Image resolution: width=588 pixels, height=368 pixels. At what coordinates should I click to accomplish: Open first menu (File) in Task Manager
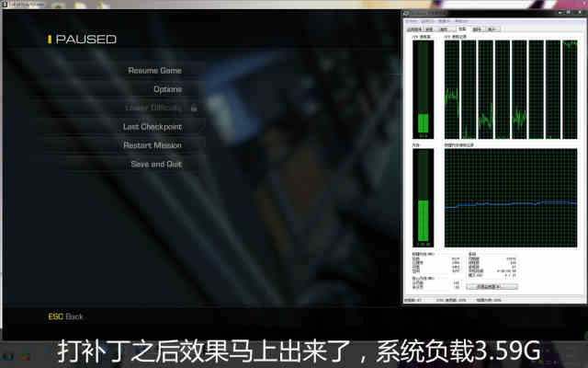coord(412,21)
